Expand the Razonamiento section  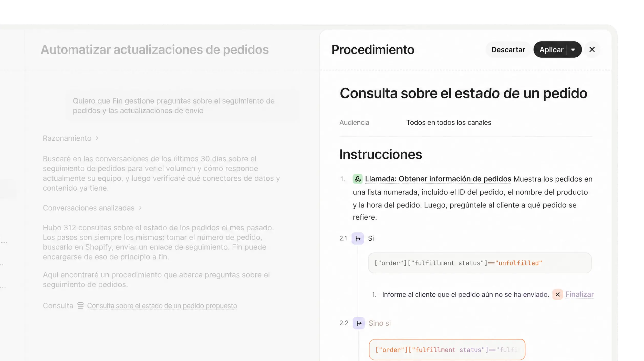click(x=71, y=138)
